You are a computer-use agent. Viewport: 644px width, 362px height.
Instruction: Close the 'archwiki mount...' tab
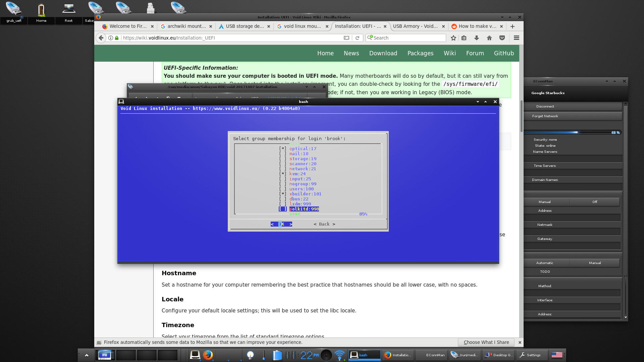pyautogui.click(x=211, y=26)
